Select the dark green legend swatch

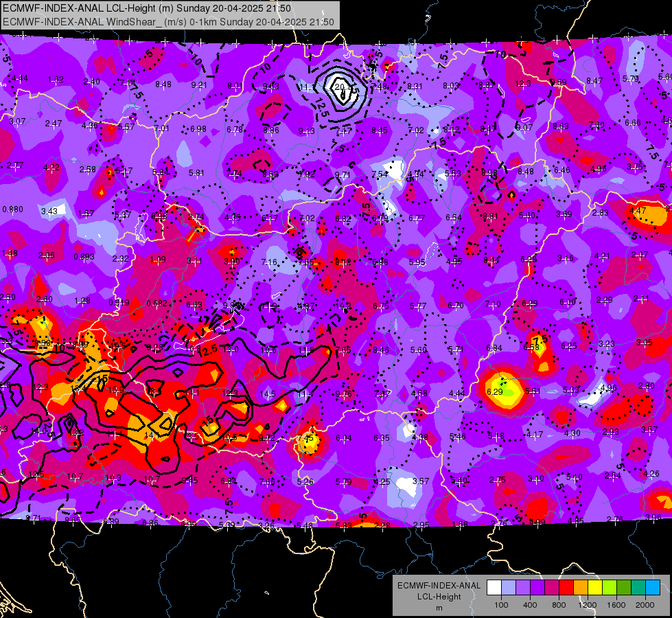click(x=624, y=588)
